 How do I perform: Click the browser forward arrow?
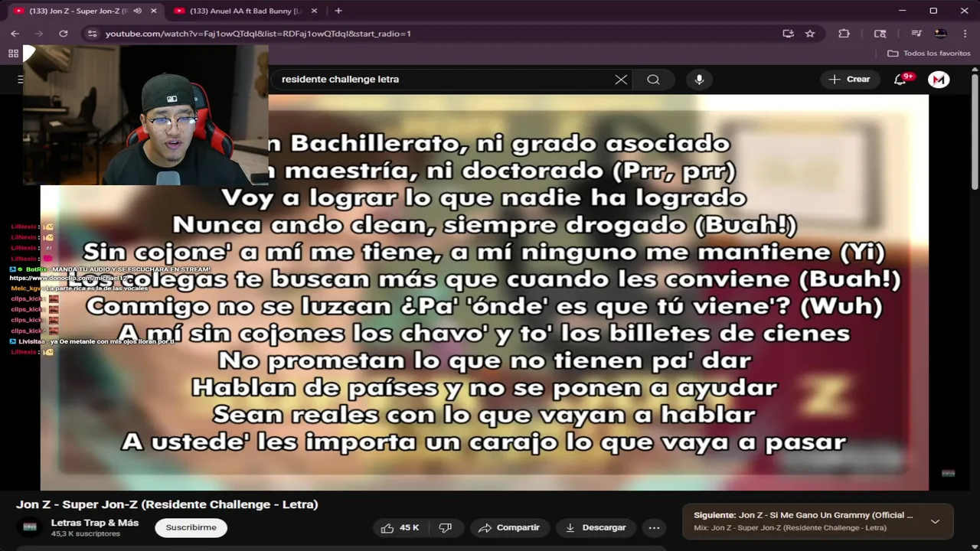(x=39, y=34)
